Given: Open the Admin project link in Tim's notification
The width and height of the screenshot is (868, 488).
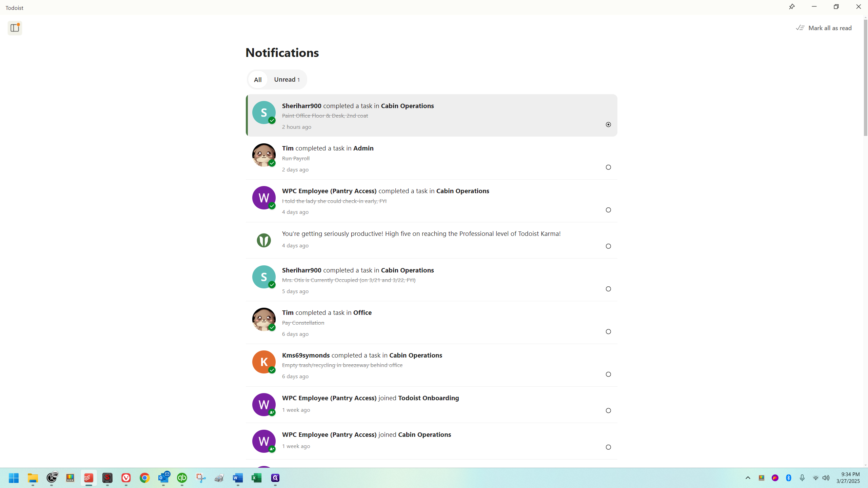Looking at the screenshot, I should (x=363, y=148).
